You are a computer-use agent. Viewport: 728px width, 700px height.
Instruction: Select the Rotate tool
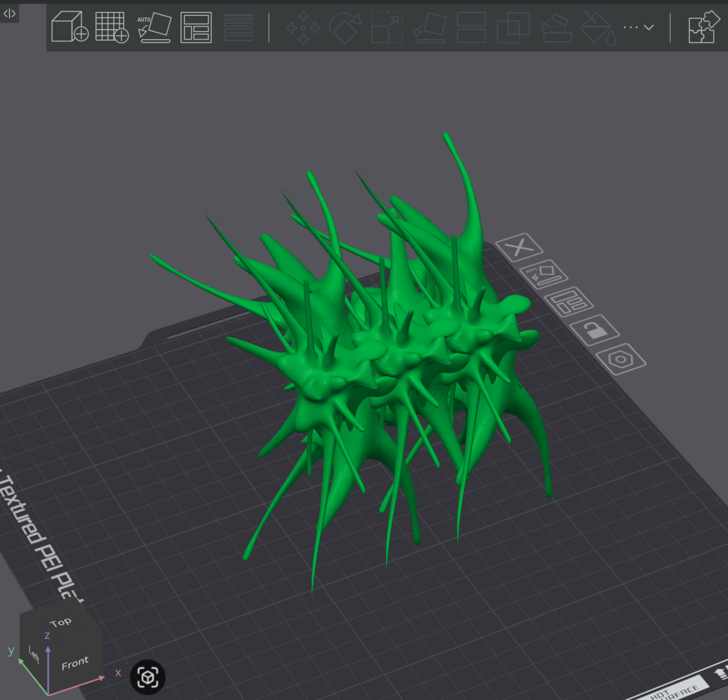pos(346,28)
